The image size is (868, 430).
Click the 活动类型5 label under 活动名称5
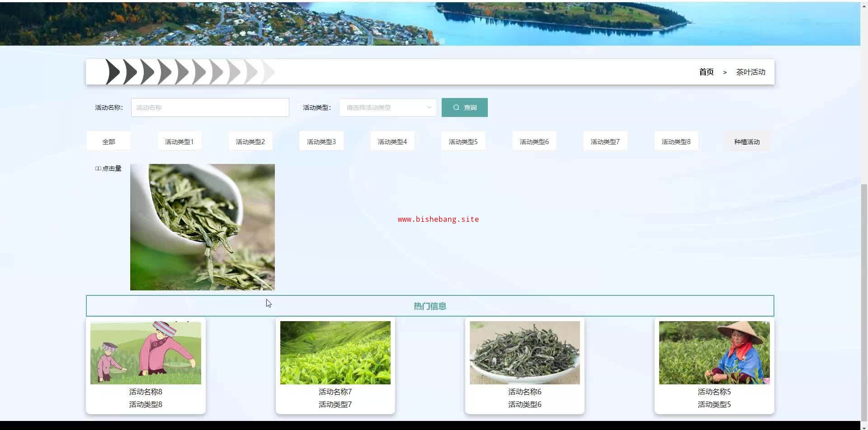(x=714, y=404)
